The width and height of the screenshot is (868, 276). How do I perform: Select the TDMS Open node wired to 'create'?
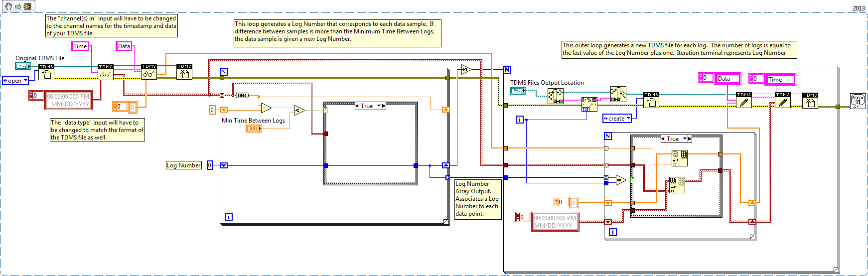(x=651, y=100)
